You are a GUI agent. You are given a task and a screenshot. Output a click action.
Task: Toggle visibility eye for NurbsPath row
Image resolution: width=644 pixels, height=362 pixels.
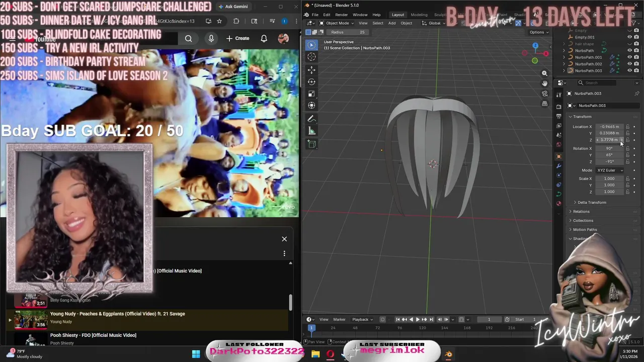629,50
